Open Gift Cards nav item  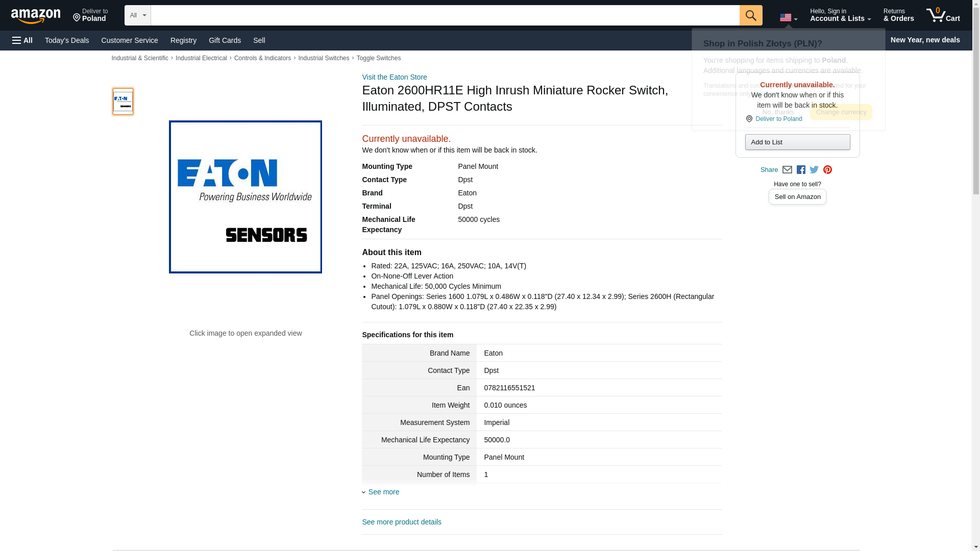pyautogui.click(x=225, y=40)
